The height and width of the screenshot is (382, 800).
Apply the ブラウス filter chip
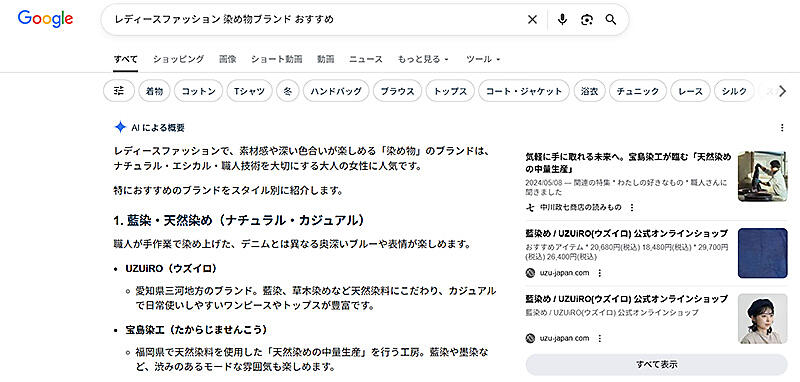[397, 91]
